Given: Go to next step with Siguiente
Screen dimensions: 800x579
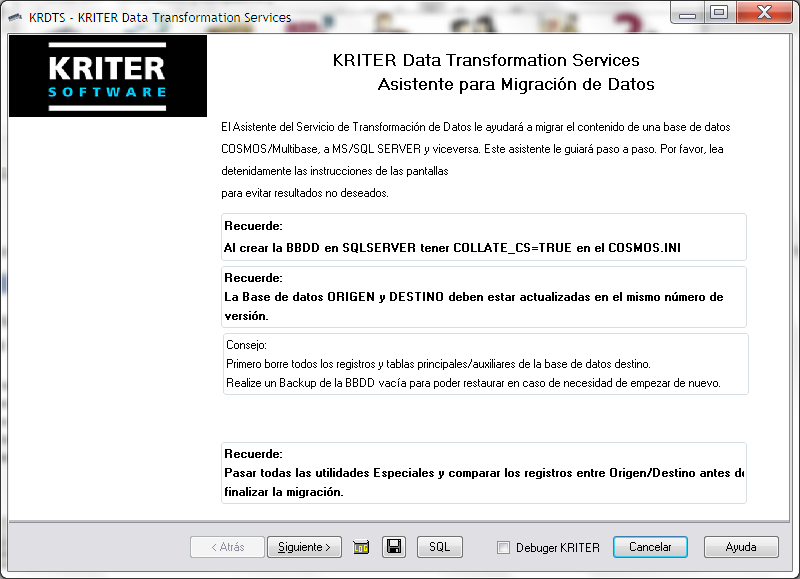Looking at the screenshot, I should click(x=304, y=547).
